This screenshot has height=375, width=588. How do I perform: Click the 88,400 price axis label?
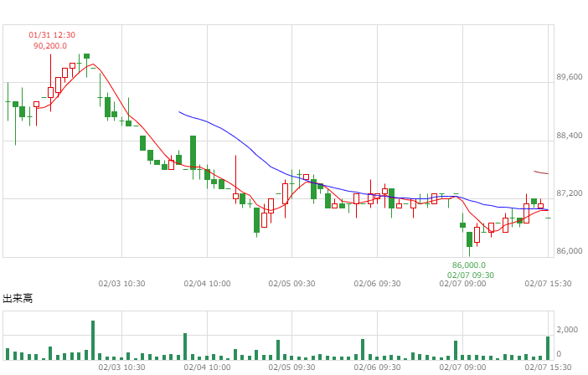570,136
